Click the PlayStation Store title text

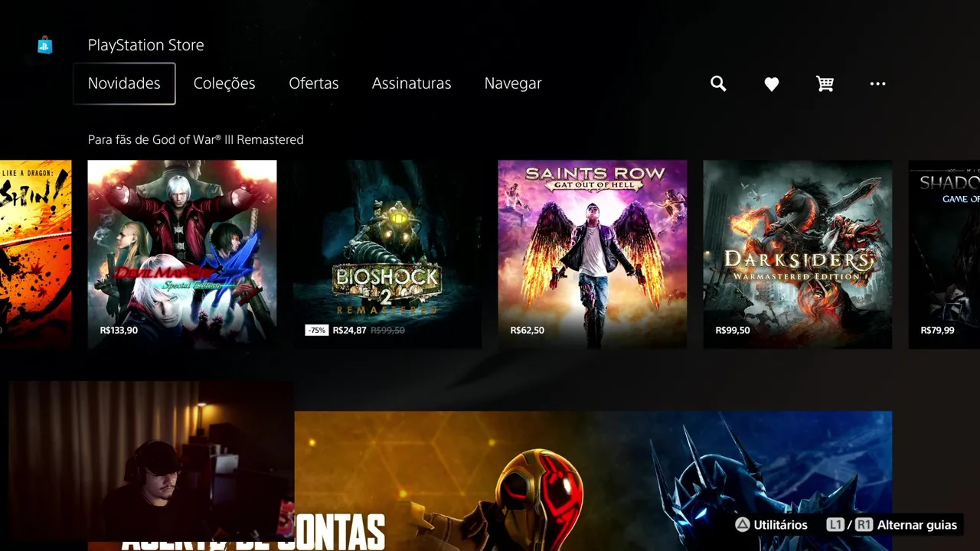[x=145, y=45]
